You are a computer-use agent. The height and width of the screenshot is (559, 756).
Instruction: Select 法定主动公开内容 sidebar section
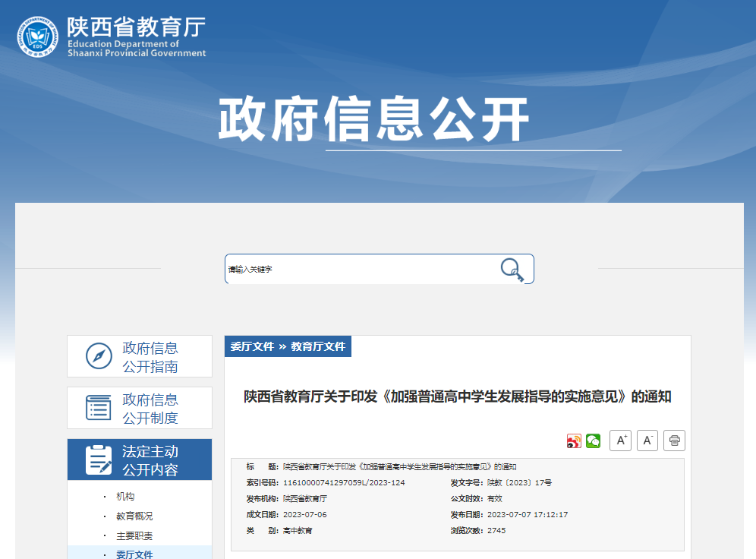point(140,460)
